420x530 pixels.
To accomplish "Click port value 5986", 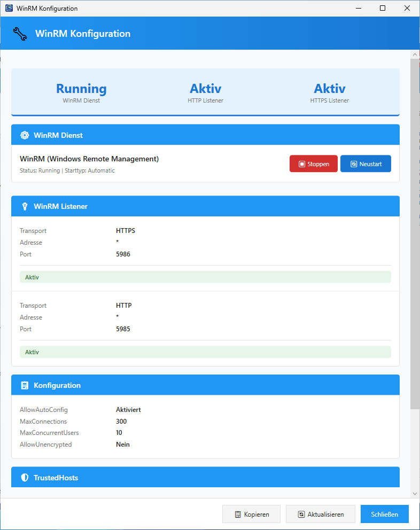I will click(123, 254).
